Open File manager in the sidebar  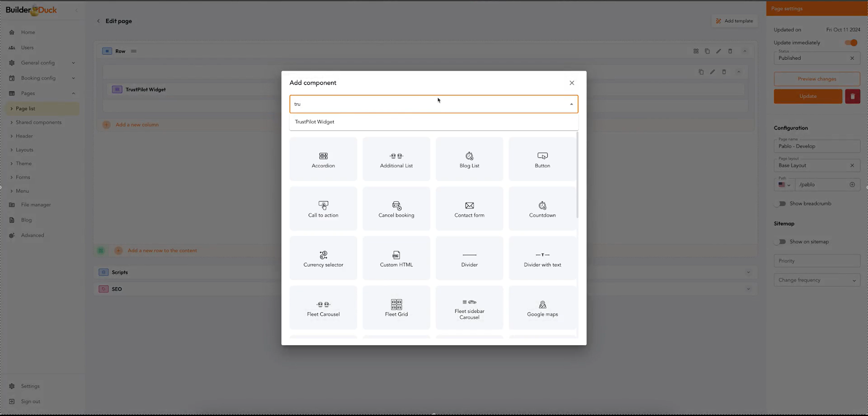36,205
